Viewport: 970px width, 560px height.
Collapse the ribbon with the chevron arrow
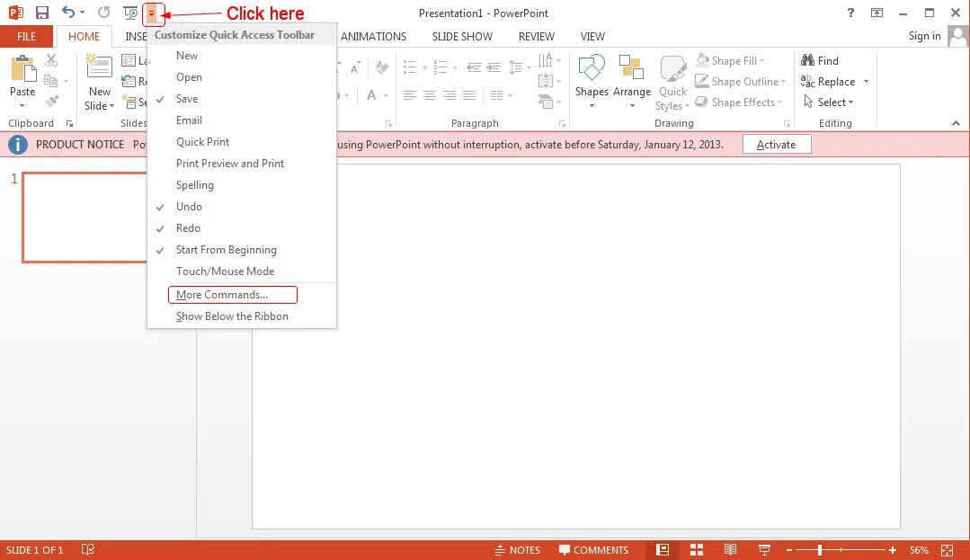pos(956,123)
